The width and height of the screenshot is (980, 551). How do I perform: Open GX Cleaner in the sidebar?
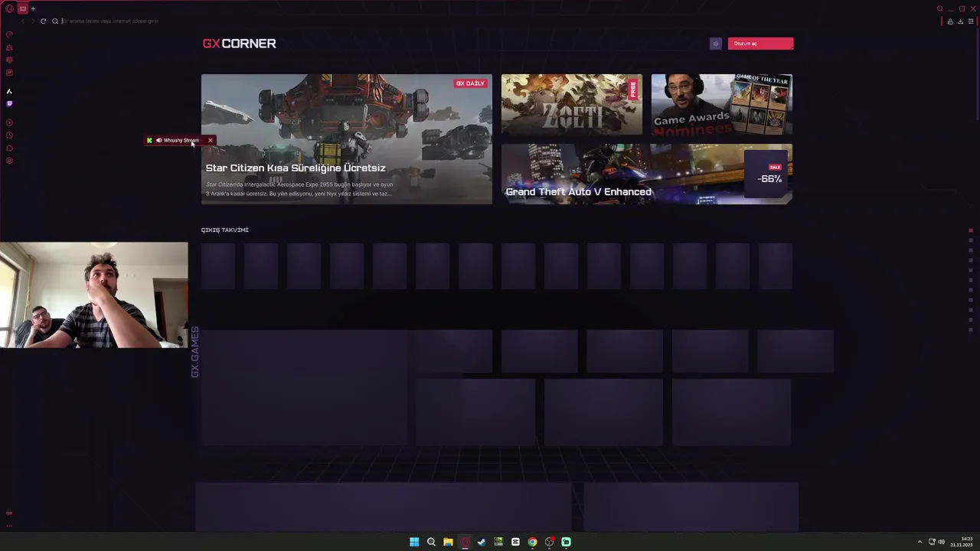pos(9,47)
